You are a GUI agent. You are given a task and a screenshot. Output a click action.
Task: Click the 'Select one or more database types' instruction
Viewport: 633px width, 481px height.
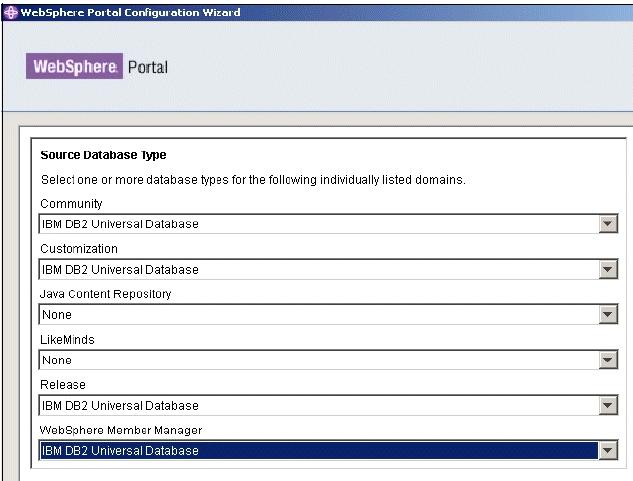(253, 180)
